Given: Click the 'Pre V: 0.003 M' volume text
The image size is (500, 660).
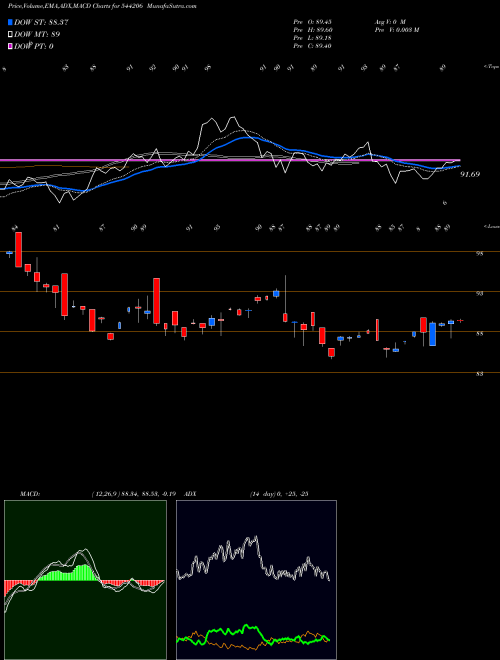Looking at the screenshot, I should click(396, 30).
